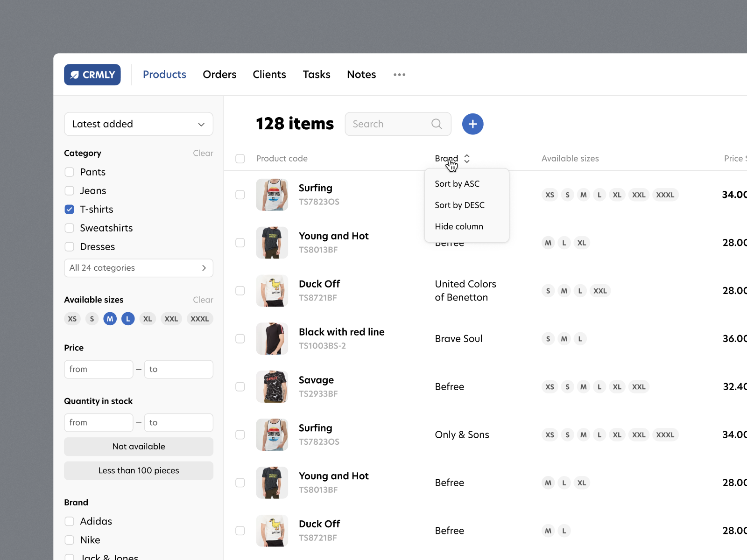This screenshot has width=747, height=560.
Task: Click product code TS2933BF
Action: (x=318, y=394)
